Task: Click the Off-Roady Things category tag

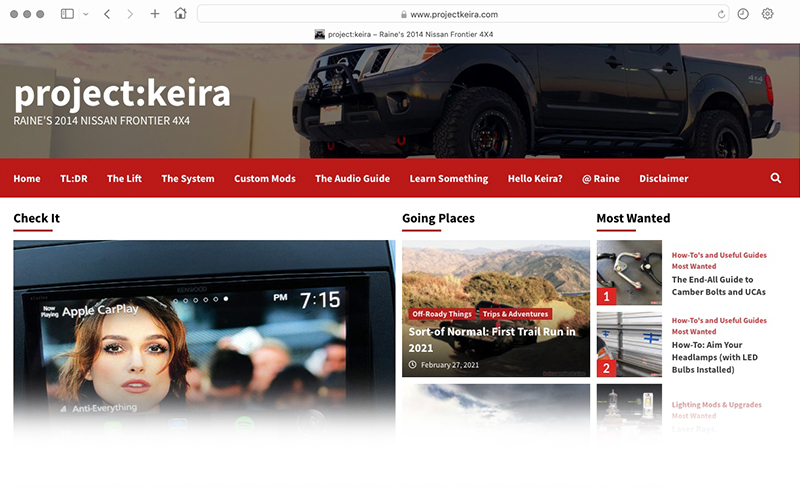Action: pos(442,314)
